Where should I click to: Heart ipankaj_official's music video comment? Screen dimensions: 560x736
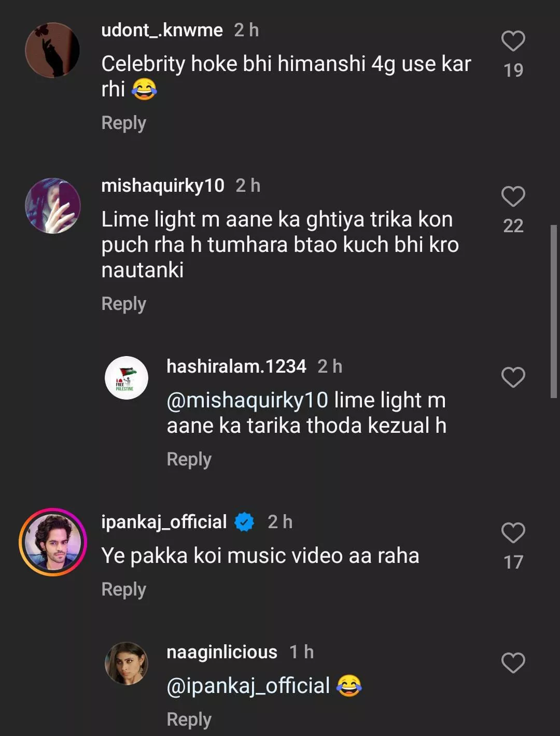click(513, 533)
